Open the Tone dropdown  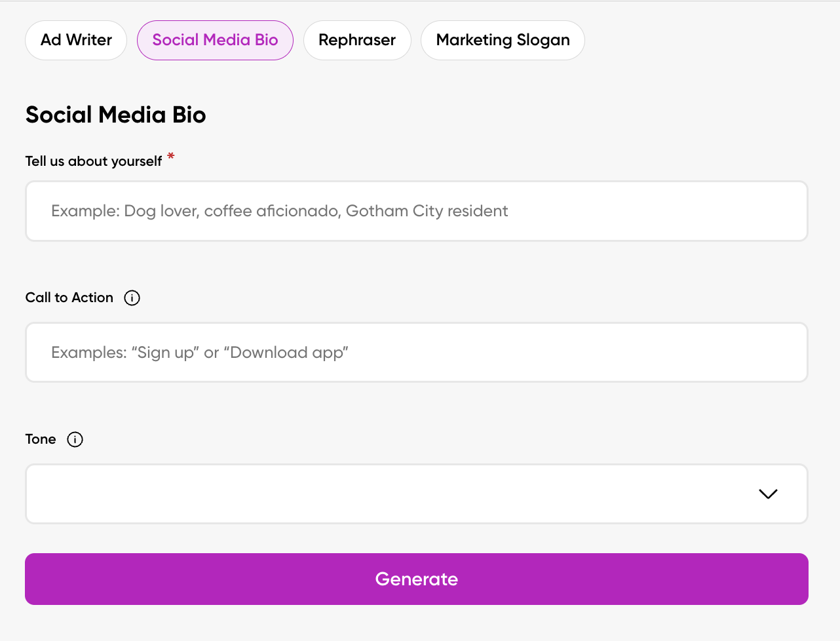(x=417, y=494)
